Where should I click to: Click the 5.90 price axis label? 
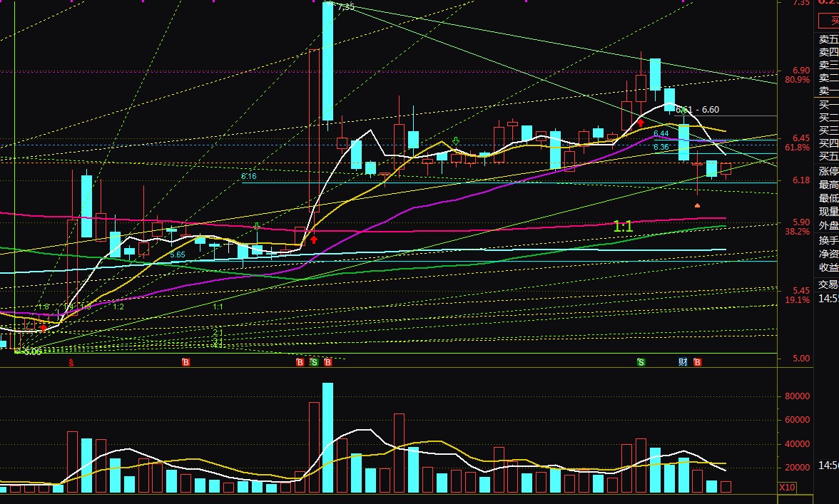801,222
